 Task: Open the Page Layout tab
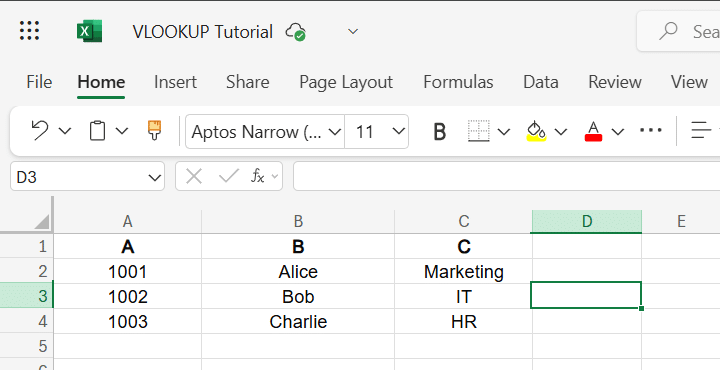click(x=346, y=82)
